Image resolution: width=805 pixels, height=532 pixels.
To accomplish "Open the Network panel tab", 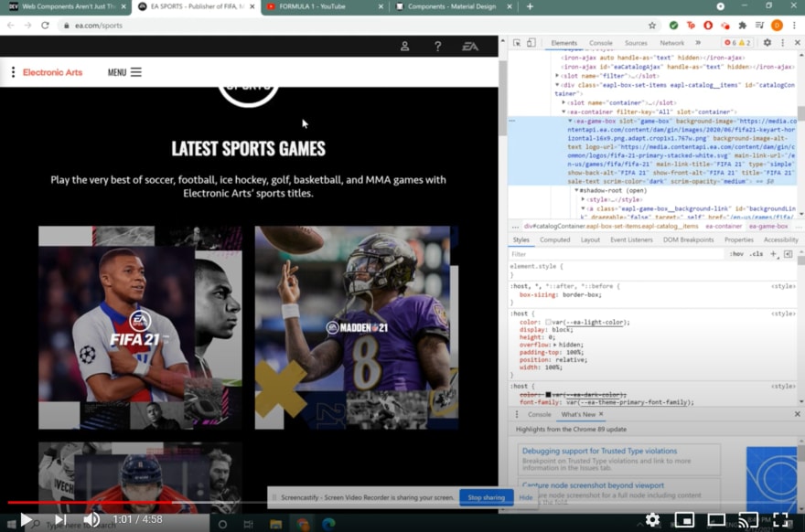I will click(671, 43).
